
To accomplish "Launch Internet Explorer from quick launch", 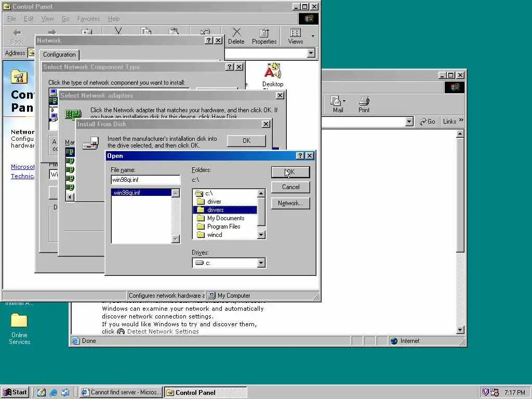I will pyautogui.click(x=54, y=392).
